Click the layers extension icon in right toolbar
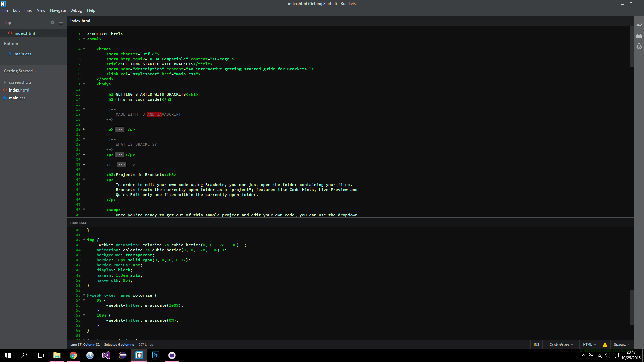This screenshot has height=362, width=644. pyautogui.click(x=639, y=46)
